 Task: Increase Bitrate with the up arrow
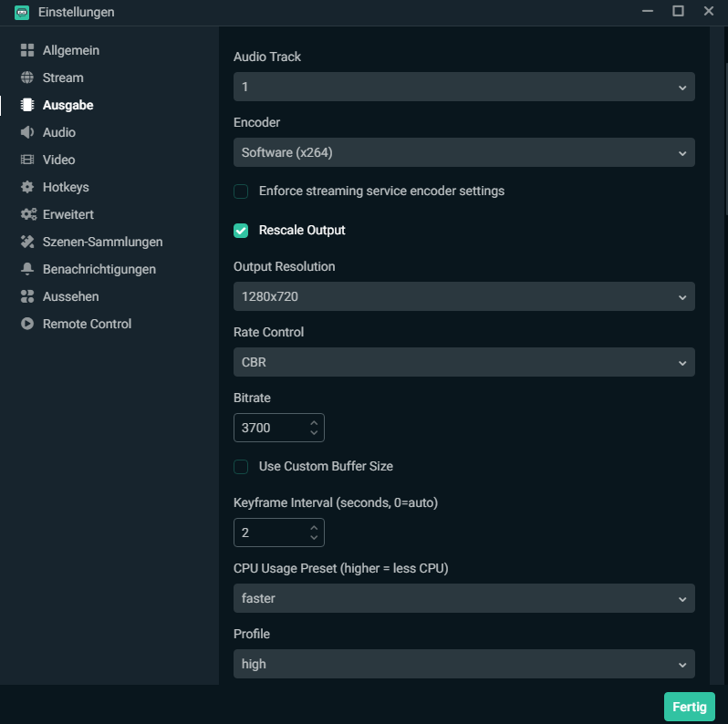coord(314,422)
